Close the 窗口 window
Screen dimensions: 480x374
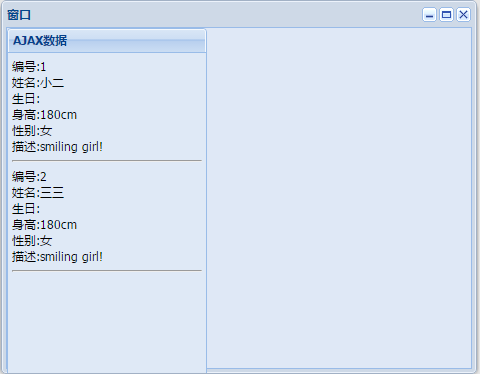click(463, 15)
